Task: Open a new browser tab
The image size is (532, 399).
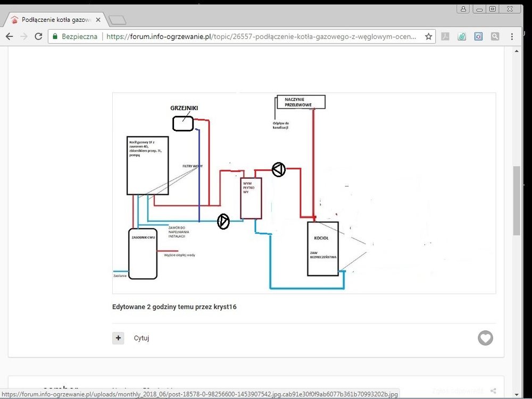Action: coord(117,20)
